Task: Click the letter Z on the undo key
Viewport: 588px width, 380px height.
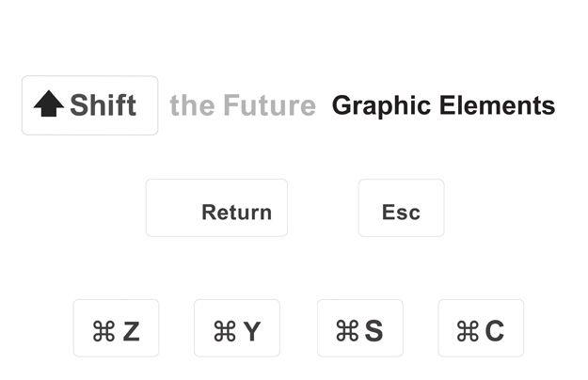Action: click(131, 331)
